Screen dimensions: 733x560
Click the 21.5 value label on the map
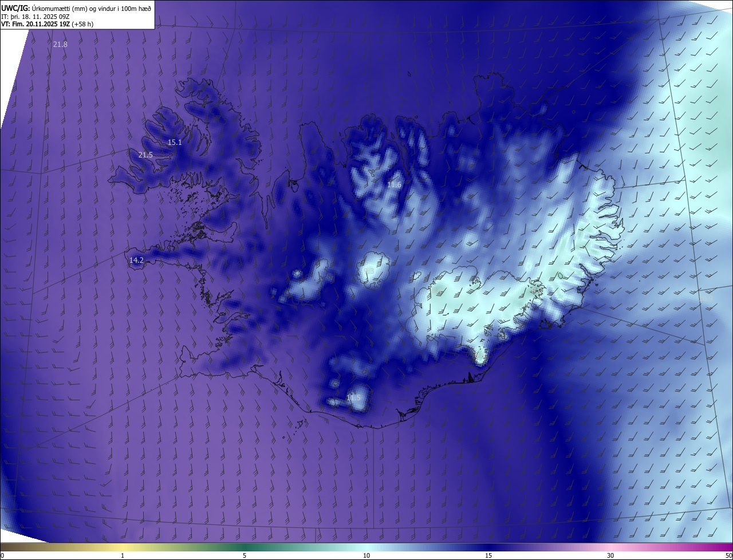(145, 155)
